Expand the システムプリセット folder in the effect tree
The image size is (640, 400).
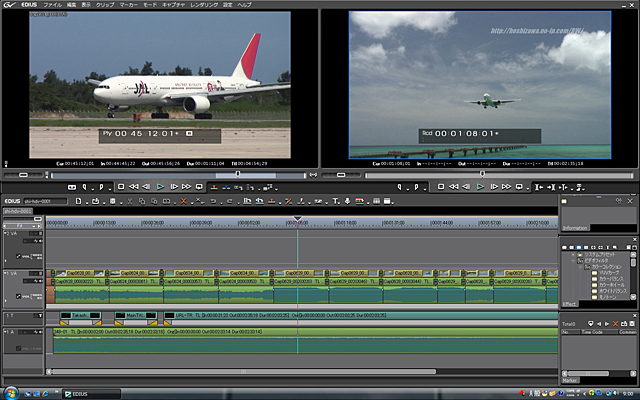pos(571,253)
